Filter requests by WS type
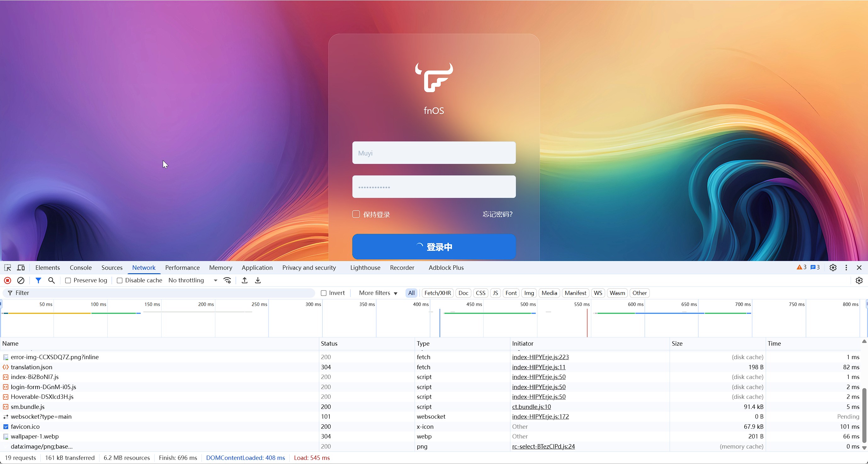Image resolution: width=868 pixels, height=464 pixels. pyautogui.click(x=598, y=293)
